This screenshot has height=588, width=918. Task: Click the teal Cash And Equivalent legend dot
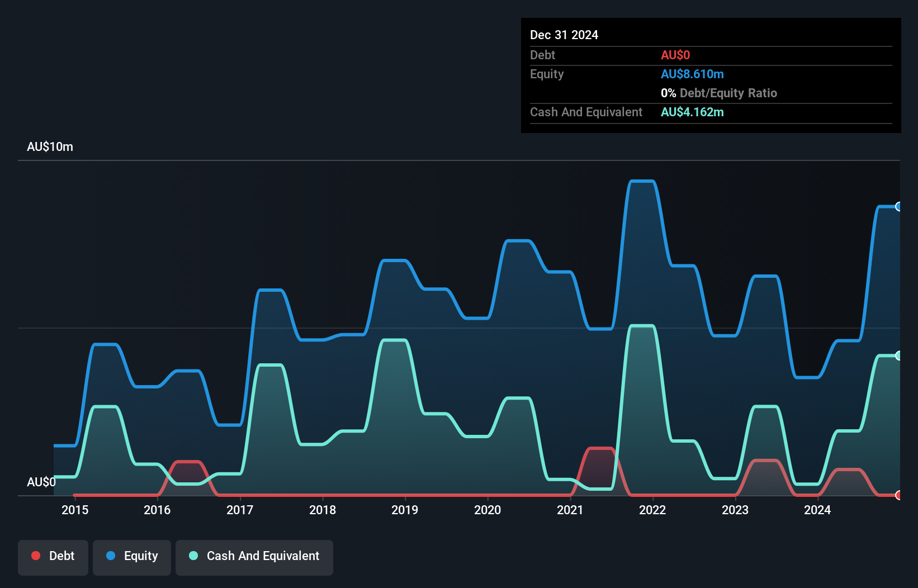coord(193,556)
